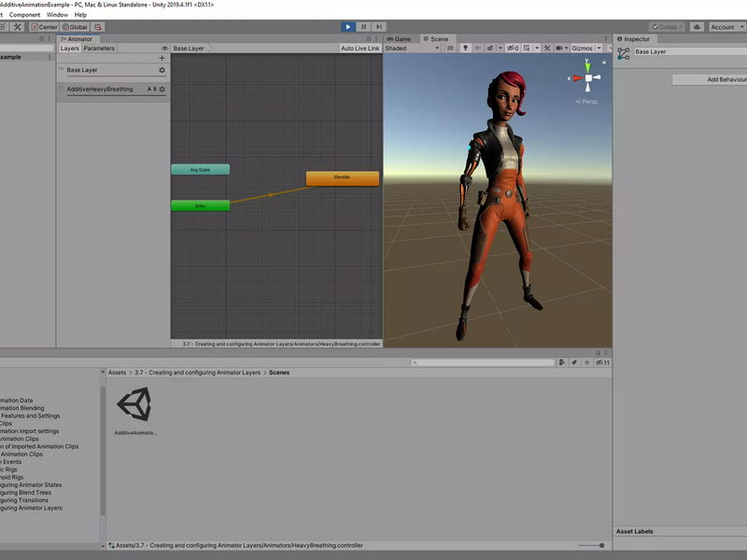Open the Component menu

[25, 15]
